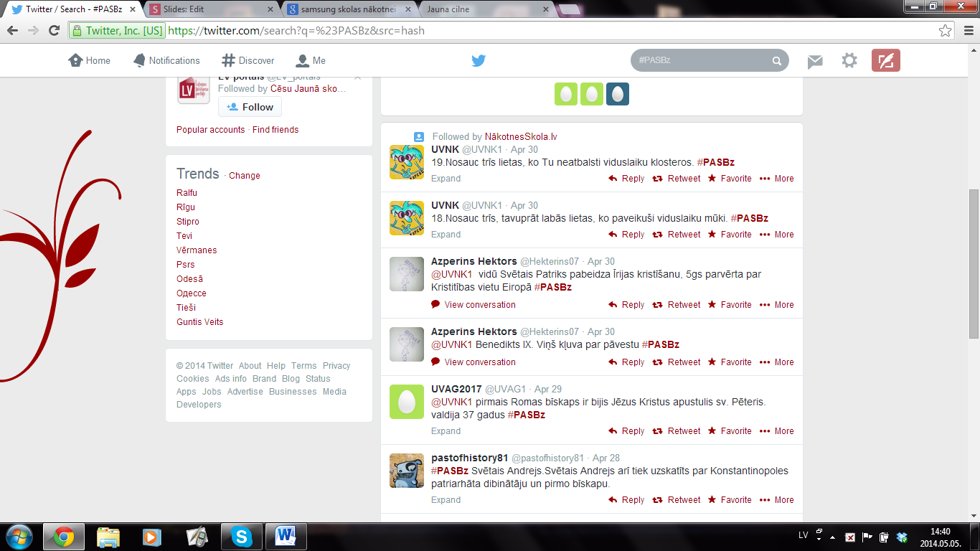
Task: Open pastofhistory81 avatar image
Action: coord(406,470)
